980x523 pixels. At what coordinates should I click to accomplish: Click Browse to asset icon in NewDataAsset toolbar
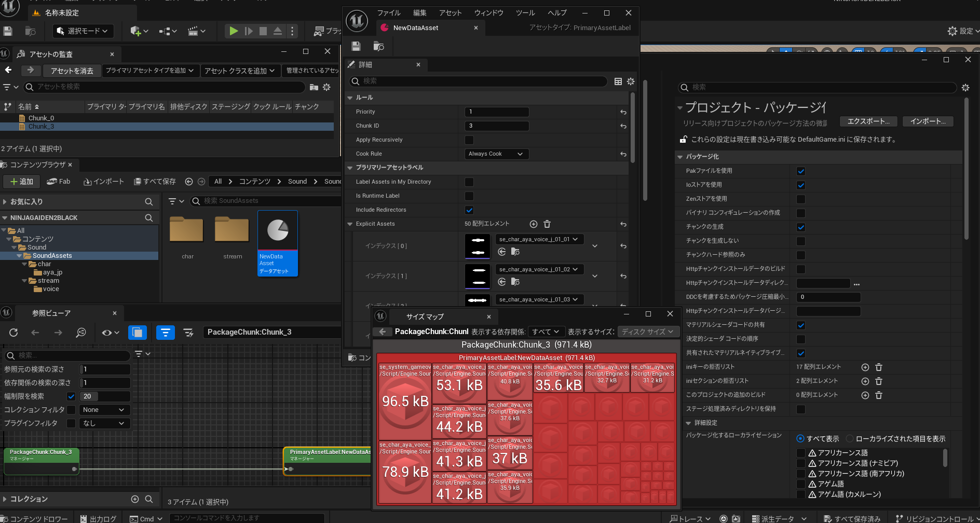pyautogui.click(x=379, y=47)
